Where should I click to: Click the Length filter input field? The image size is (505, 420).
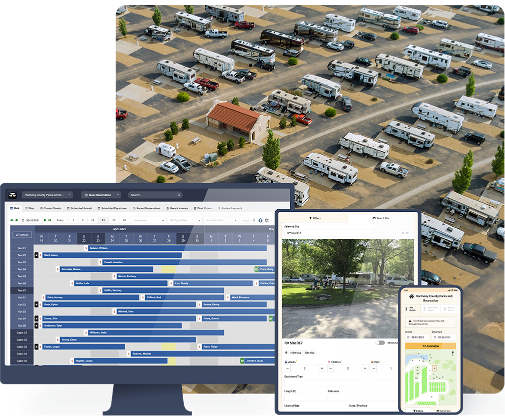pos(248,220)
